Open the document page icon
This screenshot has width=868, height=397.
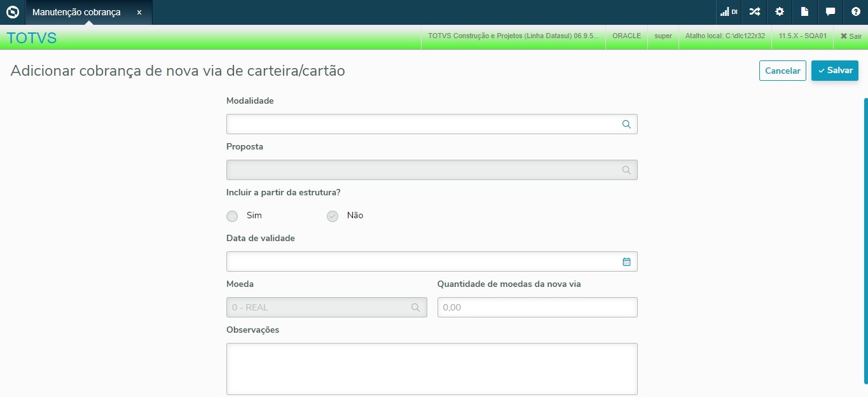[x=805, y=12]
